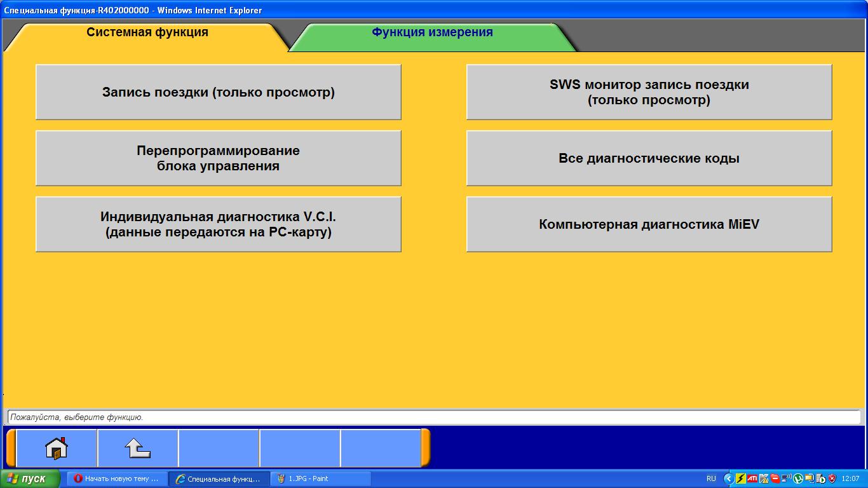Select Индивидуальная диагностика V.C.I.
The image size is (868, 488).
click(218, 224)
